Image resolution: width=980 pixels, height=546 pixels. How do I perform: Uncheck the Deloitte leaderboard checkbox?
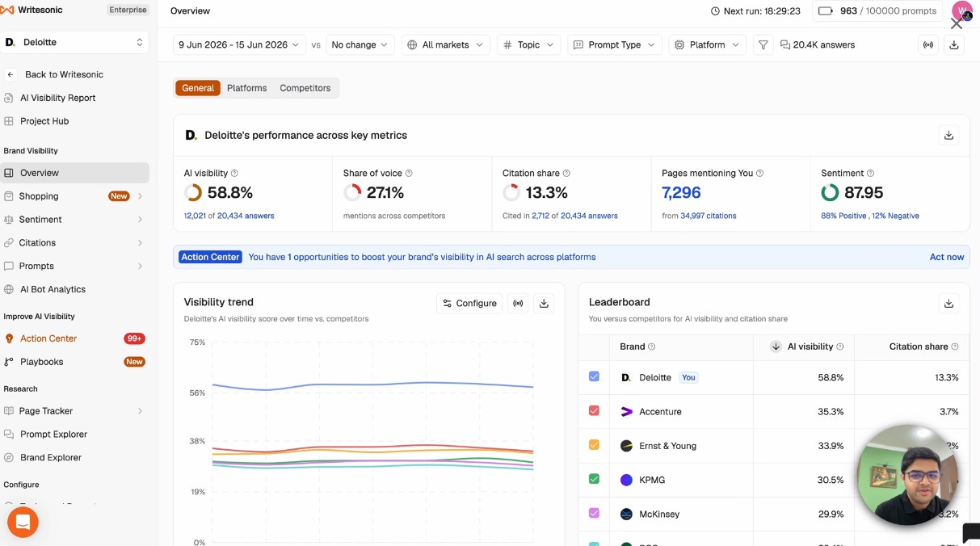tap(595, 377)
